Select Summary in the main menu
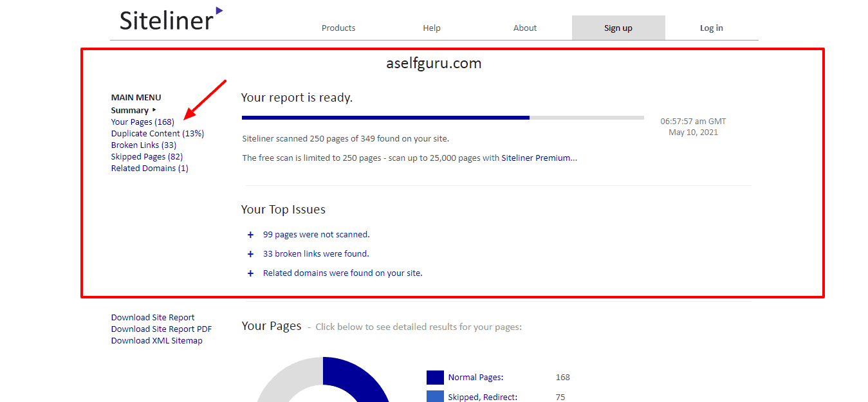This screenshot has height=402, width=868. coord(130,110)
